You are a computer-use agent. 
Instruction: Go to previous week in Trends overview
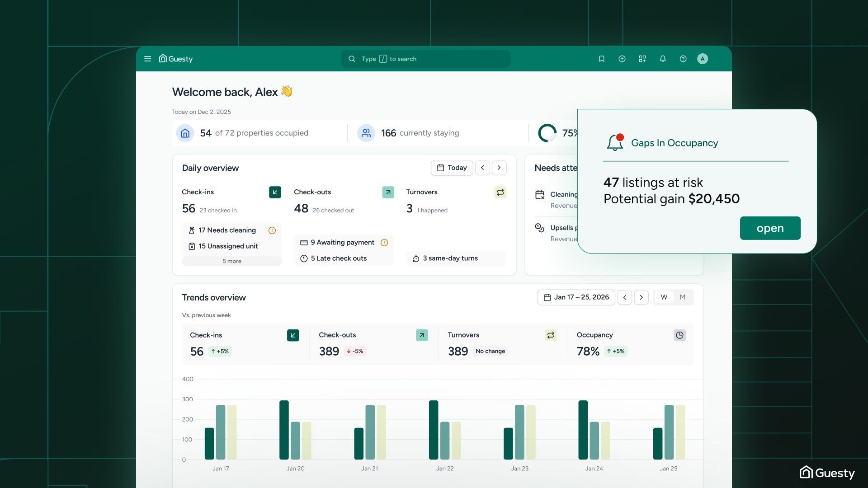tap(624, 297)
